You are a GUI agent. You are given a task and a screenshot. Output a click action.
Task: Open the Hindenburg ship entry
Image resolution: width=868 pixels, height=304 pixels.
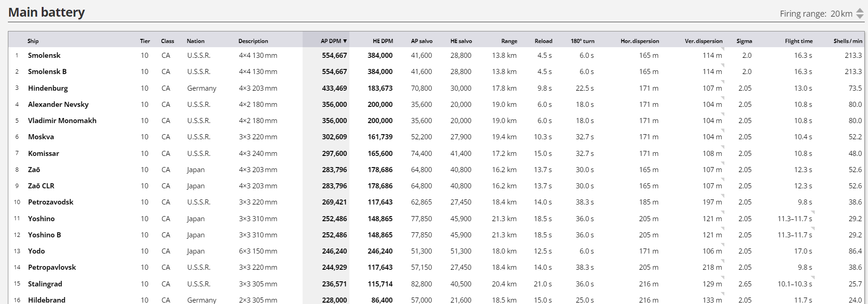click(48, 88)
